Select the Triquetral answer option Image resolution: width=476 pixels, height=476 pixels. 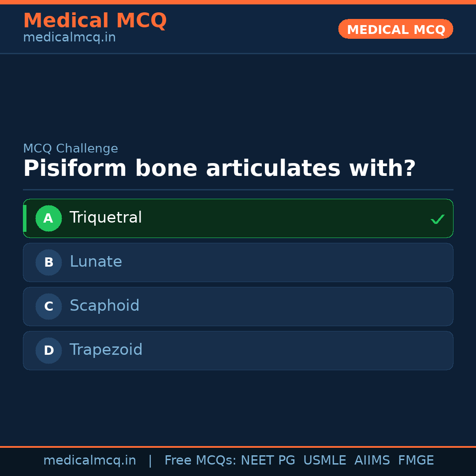pos(238,218)
